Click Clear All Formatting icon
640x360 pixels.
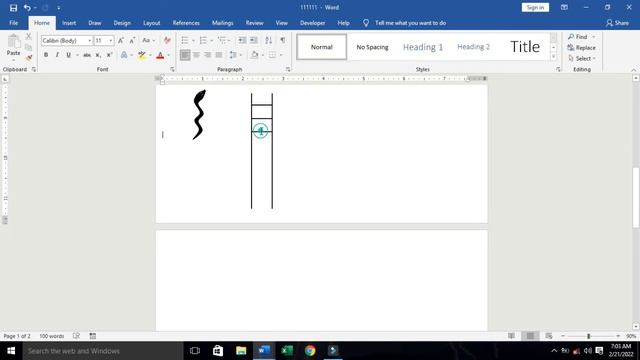(x=167, y=40)
